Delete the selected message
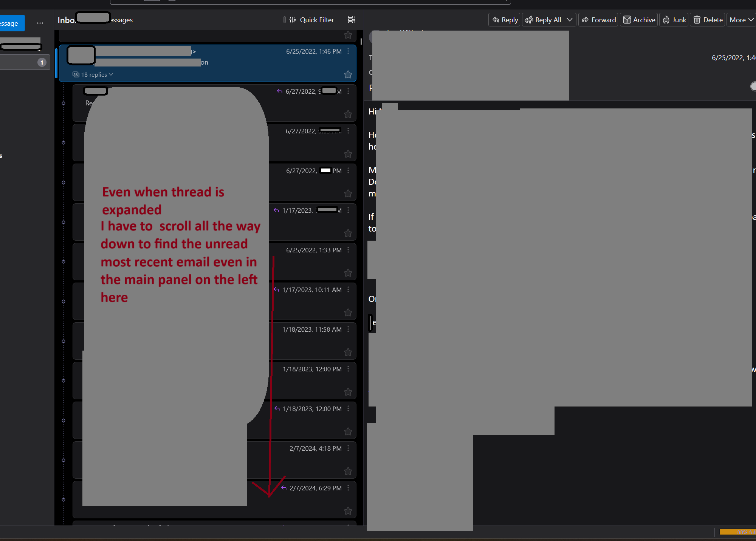The image size is (756, 541). click(x=708, y=20)
